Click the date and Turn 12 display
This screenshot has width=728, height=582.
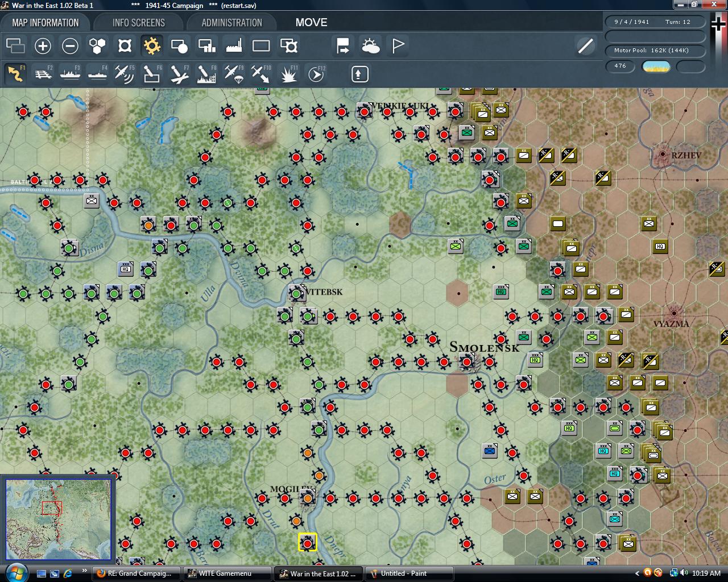click(655, 22)
